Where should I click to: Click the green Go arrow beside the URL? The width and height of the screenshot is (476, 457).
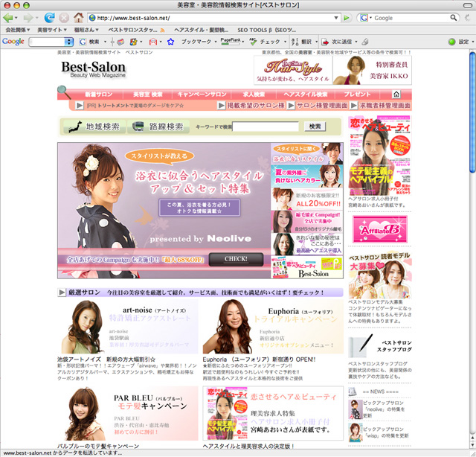click(346, 18)
